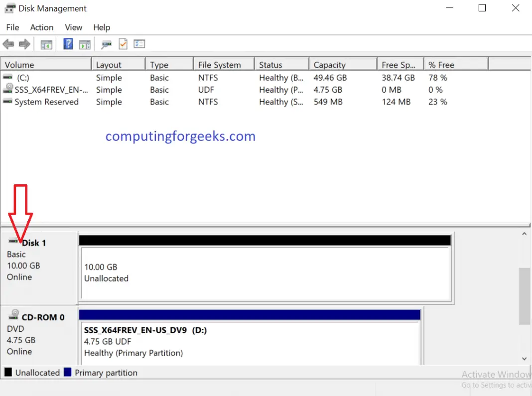The height and width of the screenshot is (396, 532).
Task: Click the computingforgeeks.com text
Action: click(x=180, y=136)
